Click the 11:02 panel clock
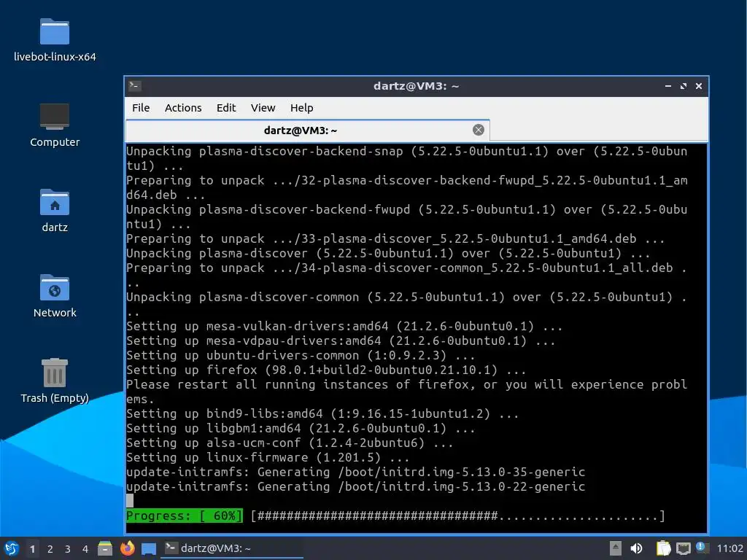747x560 pixels. coord(729,548)
